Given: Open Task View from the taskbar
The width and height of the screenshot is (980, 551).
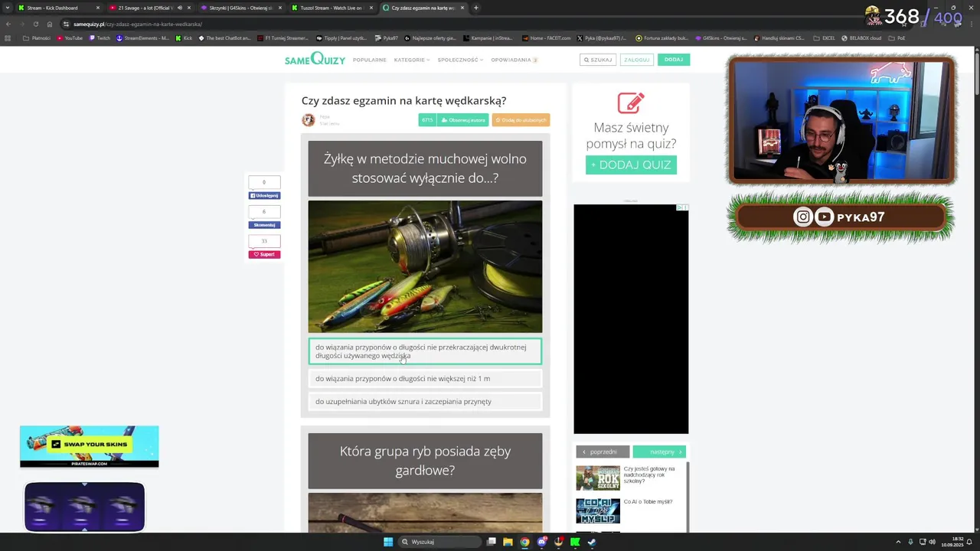Looking at the screenshot, I should pos(492,542).
